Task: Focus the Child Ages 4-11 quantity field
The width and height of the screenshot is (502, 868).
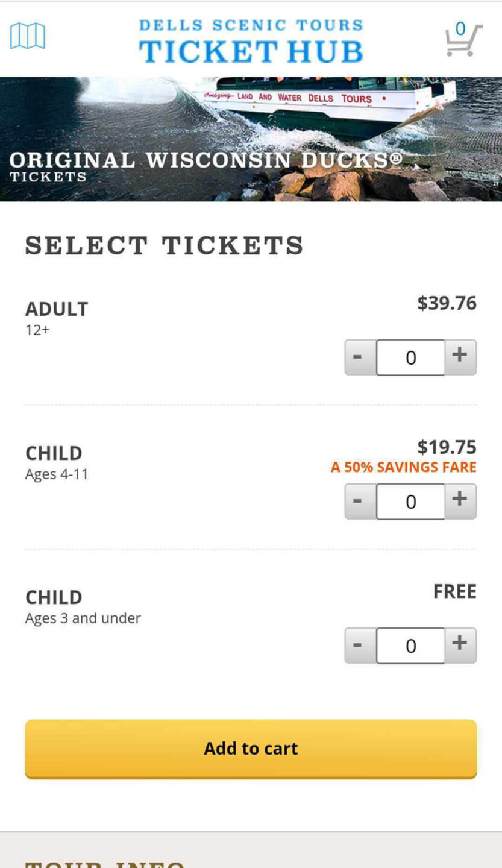Action: (x=410, y=502)
